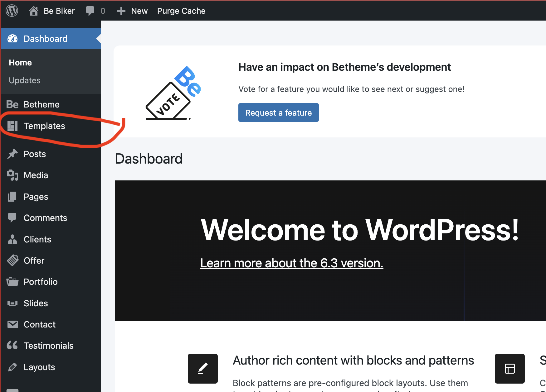This screenshot has width=546, height=392.
Task: Click the Dashboard page title
Action: [149, 159]
